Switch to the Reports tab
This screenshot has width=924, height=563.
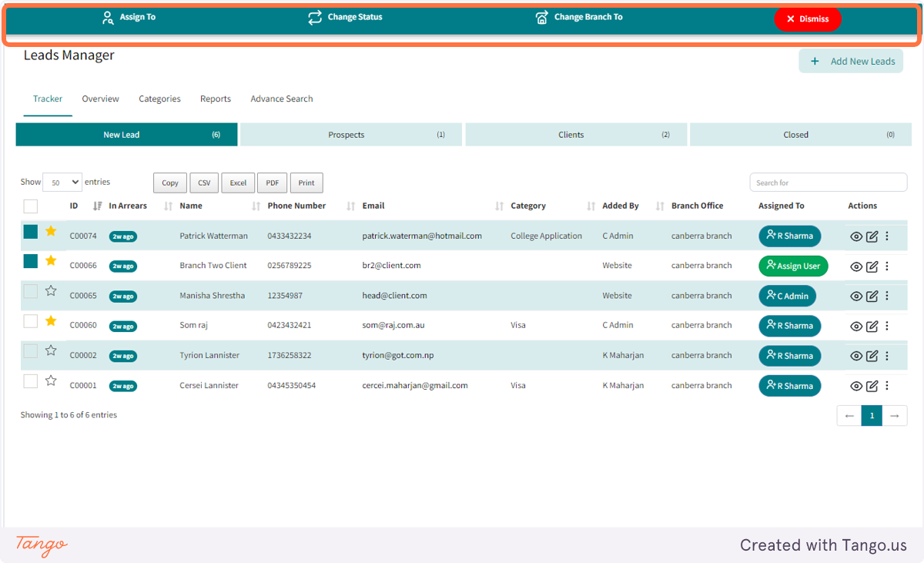(x=216, y=99)
